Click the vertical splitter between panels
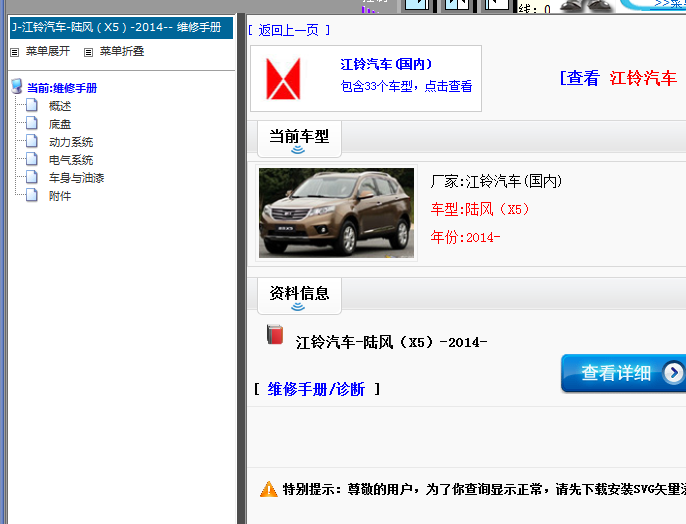686x524 pixels. [241, 269]
